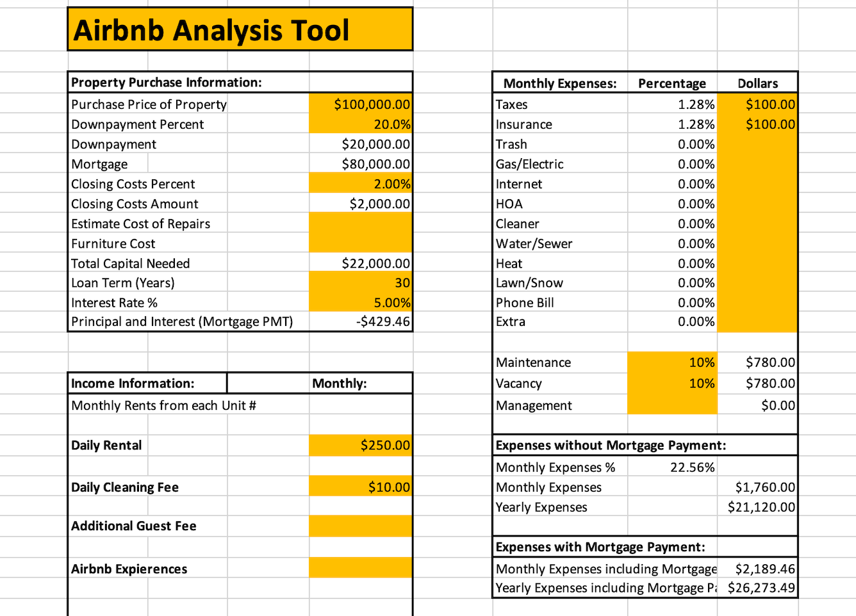Select the Interest Rate 5.00% cell

pos(361,302)
